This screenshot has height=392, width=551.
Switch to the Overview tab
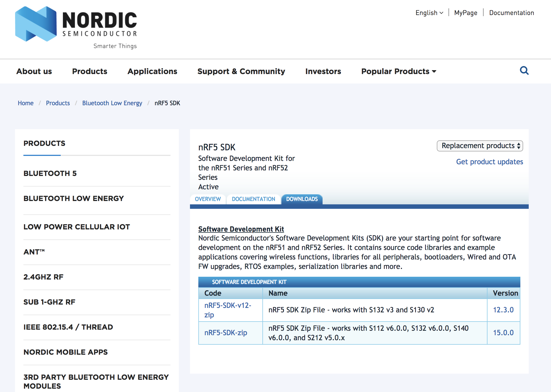click(208, 199)
